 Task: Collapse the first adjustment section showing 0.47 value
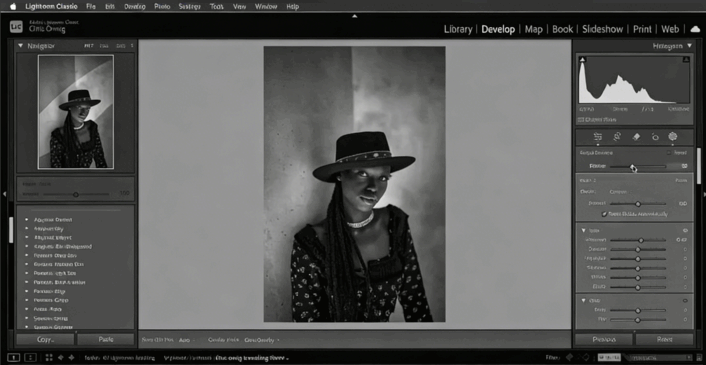pos(584,230)
